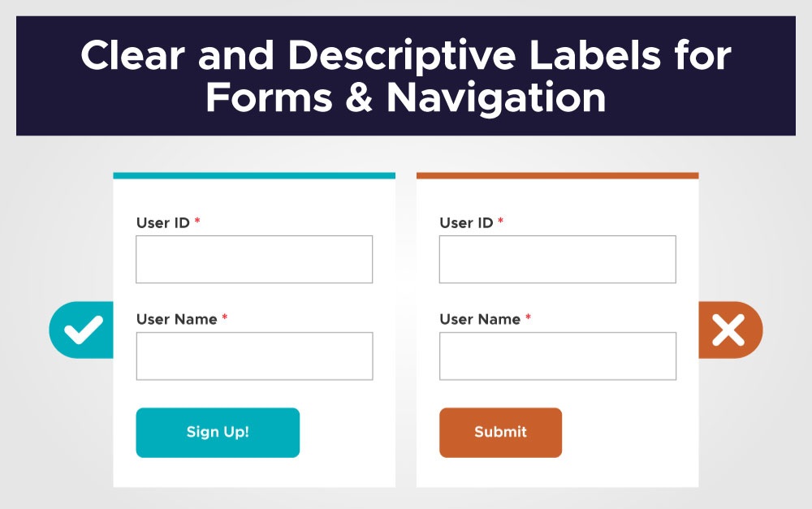
Task: Focus the User Name field in orange form
Action: pos(558,356)
